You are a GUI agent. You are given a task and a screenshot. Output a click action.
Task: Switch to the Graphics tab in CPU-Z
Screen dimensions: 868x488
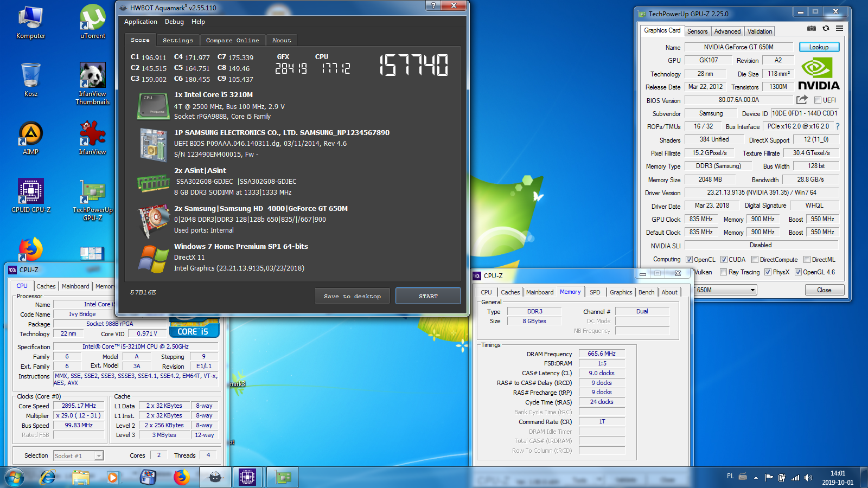point(621,292)
